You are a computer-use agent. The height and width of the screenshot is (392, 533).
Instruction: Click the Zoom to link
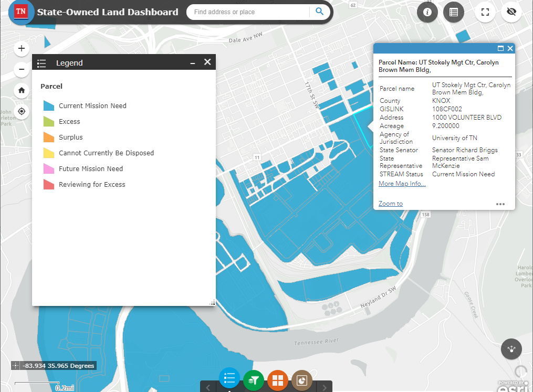[x=391, y=204]
